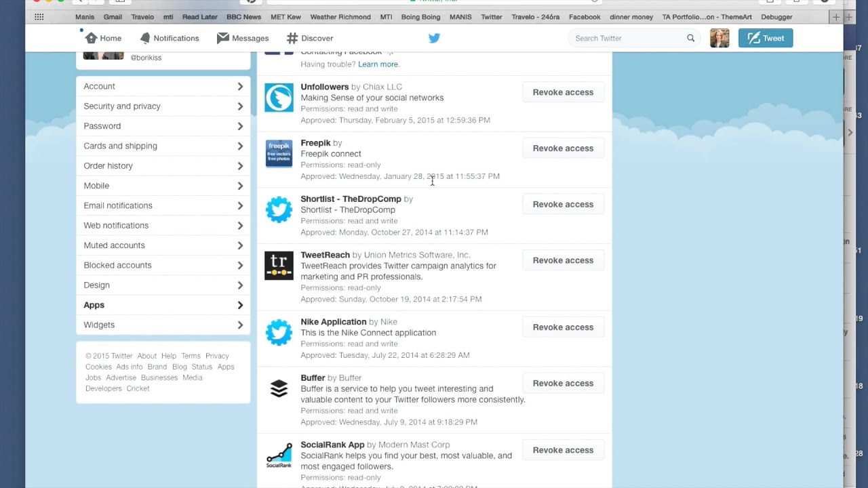Select Blocked accounts in settings menu

click(163, 265)
